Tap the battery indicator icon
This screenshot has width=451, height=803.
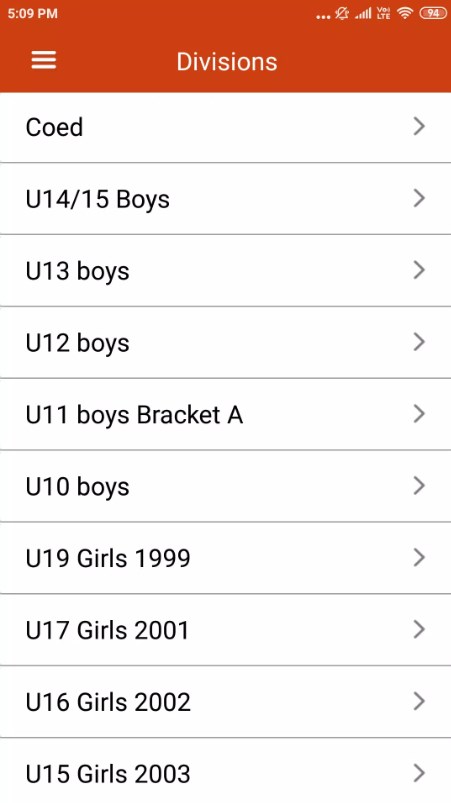[433, 13]
